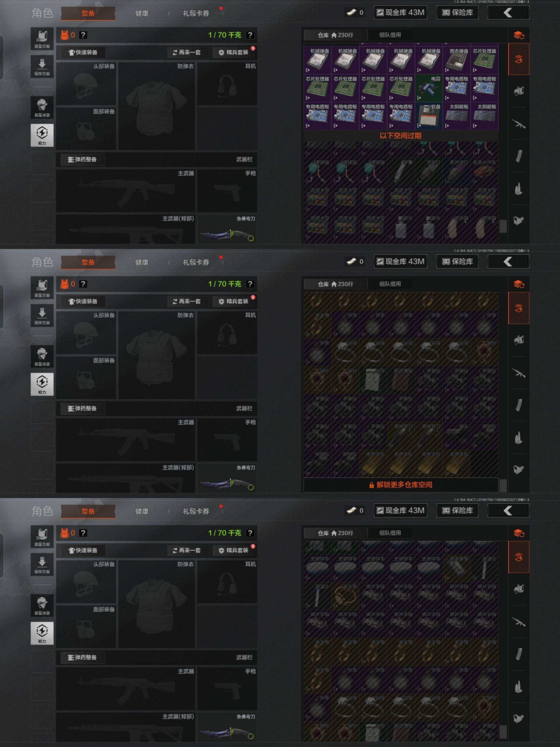Open 装备方案 icon in the top screenshot
Image resolution: width=560 pixels, height=747 pixels.
click(x=42, y=39)
